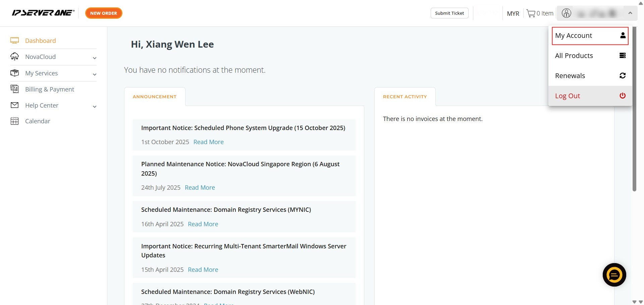Click the Dashboard monitor icon
Image resolution: width=644 pixels, height=305 pixels.
coord(14,41)
